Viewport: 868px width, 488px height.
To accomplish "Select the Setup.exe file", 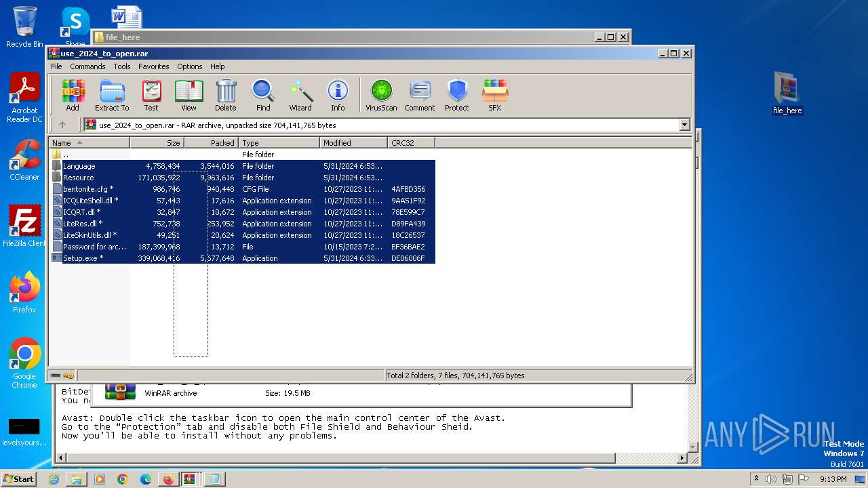I will [243, 258].
